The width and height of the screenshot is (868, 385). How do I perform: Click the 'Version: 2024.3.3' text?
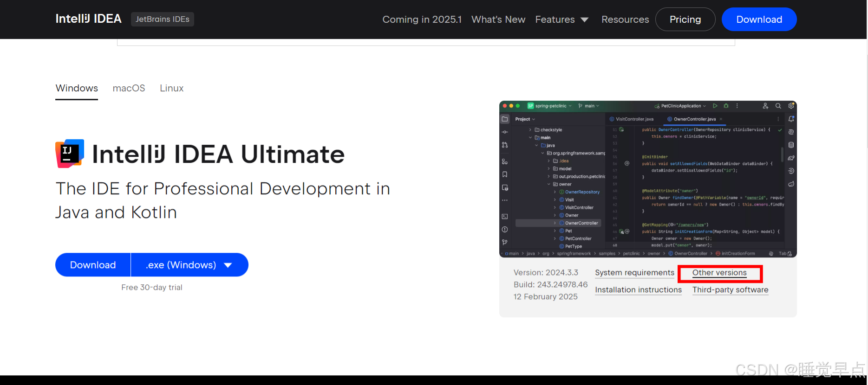[x=546, y=273]
